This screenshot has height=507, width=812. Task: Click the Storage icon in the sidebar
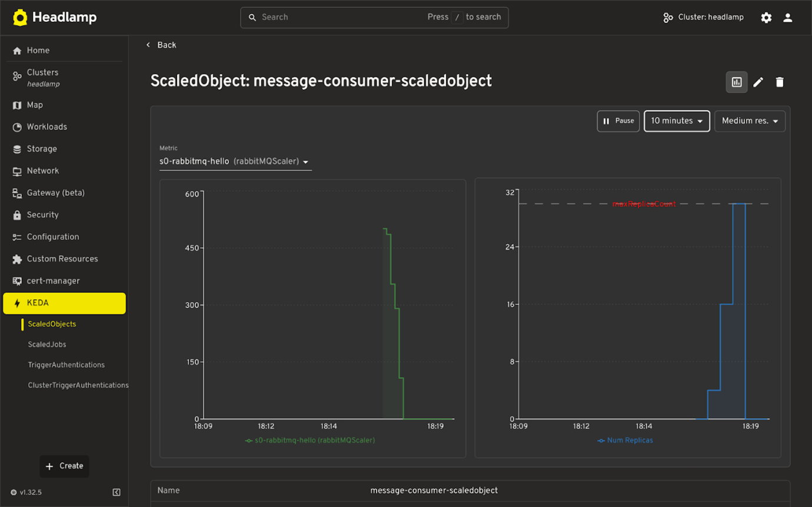point(17,149)
